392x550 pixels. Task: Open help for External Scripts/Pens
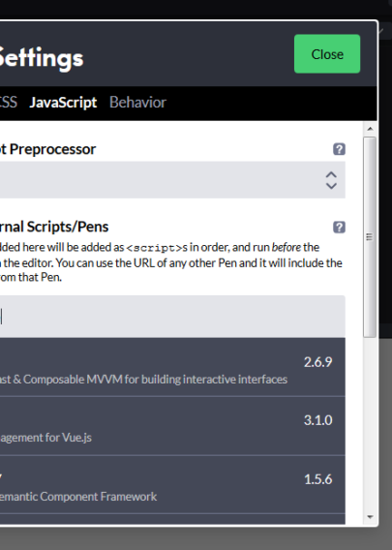339,227
